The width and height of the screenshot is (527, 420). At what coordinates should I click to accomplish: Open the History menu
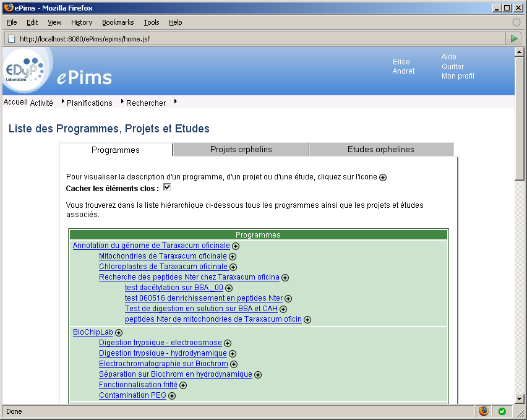click(81, 22)
